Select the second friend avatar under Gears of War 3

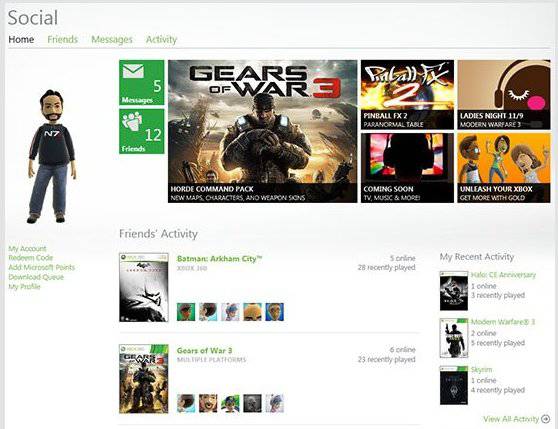coord(208,403)
